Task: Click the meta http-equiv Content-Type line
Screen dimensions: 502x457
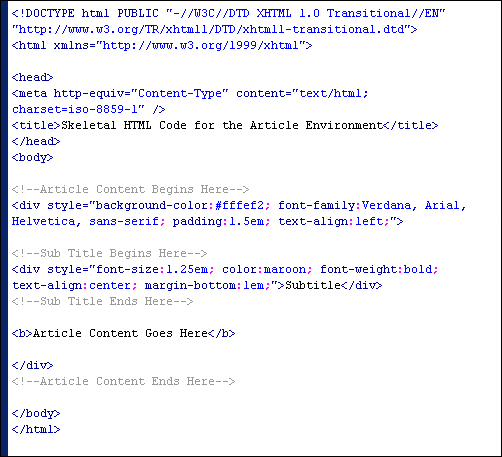Action: pos(190,93)
